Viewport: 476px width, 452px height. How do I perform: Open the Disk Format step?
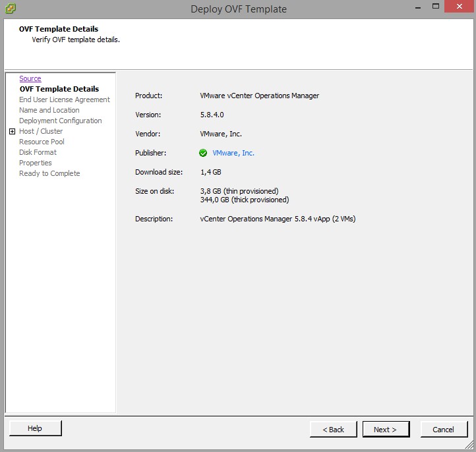38,152
